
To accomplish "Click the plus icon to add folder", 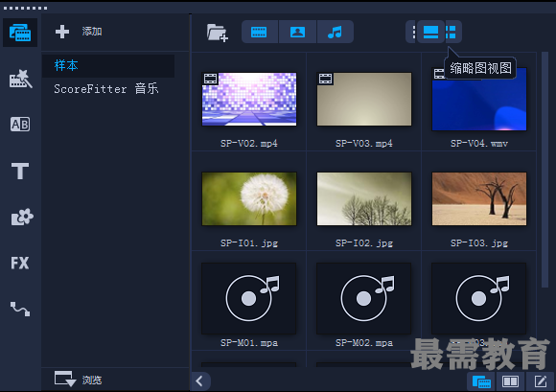I will (62, 32).
